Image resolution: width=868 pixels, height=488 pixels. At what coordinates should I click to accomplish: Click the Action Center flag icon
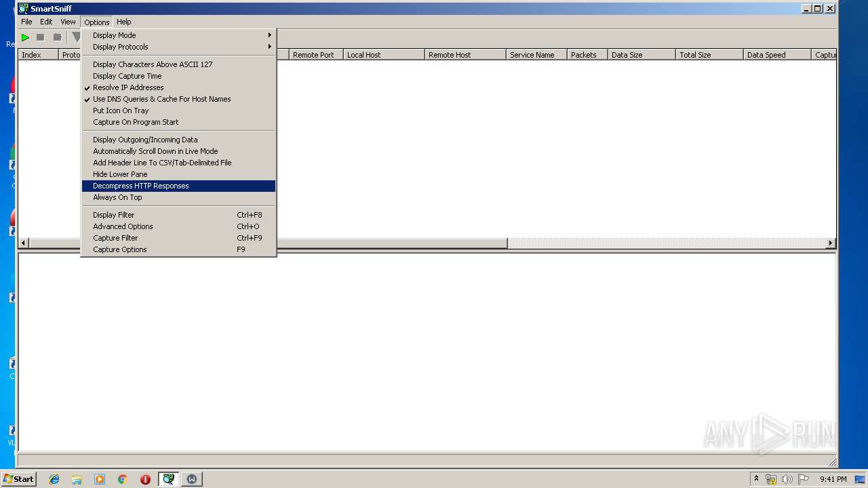(803, 479)
